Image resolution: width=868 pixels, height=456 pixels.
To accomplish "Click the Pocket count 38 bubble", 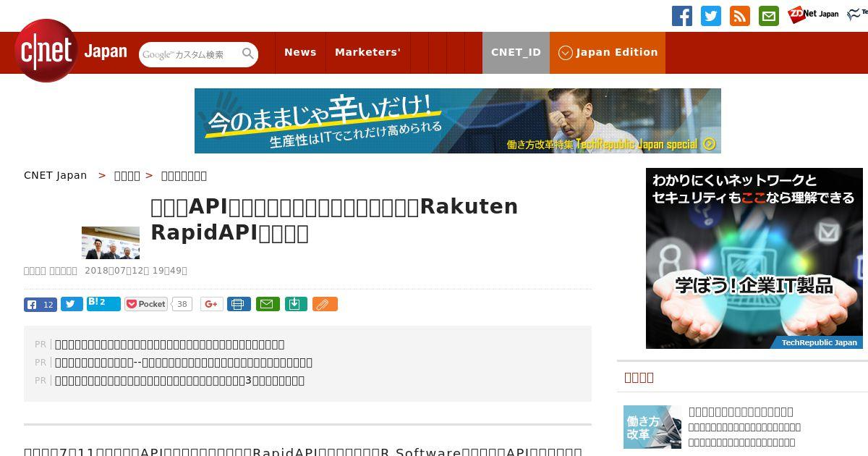I will 182,305.
